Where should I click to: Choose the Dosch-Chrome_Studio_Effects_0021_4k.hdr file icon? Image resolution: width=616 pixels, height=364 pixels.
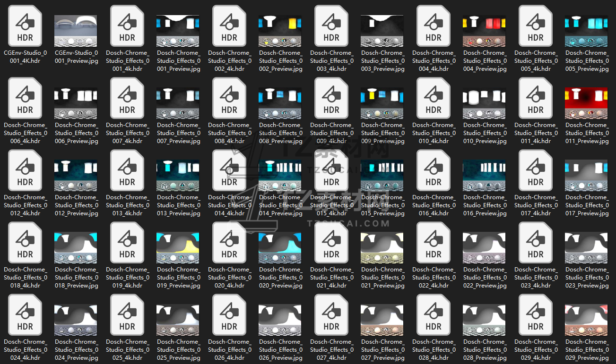(x=331, y=243)
